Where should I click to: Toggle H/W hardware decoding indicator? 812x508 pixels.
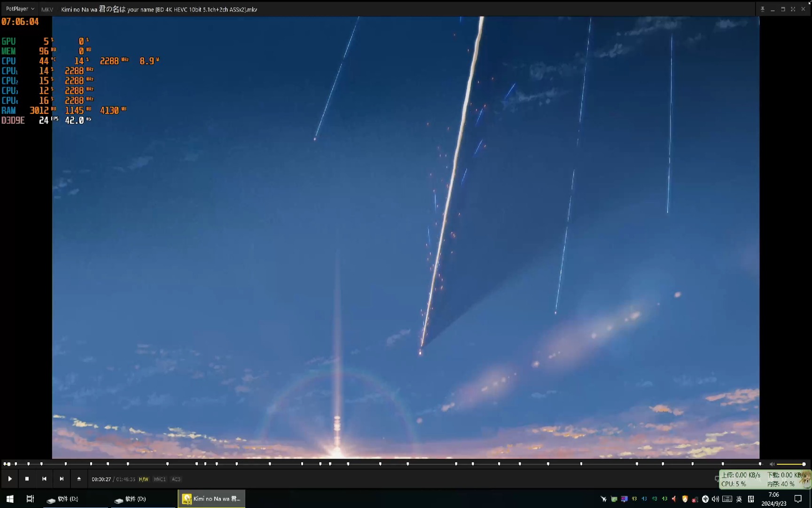144,479
